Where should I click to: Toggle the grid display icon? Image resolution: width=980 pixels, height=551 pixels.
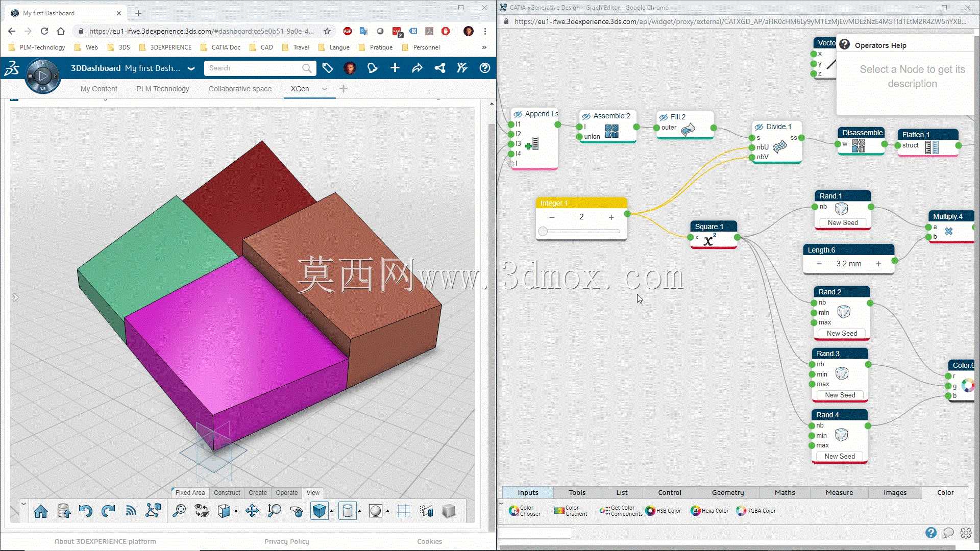tap(403, 511)
